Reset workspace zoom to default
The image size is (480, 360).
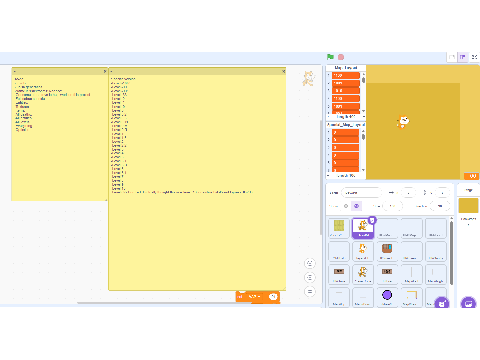pos(310,291)
